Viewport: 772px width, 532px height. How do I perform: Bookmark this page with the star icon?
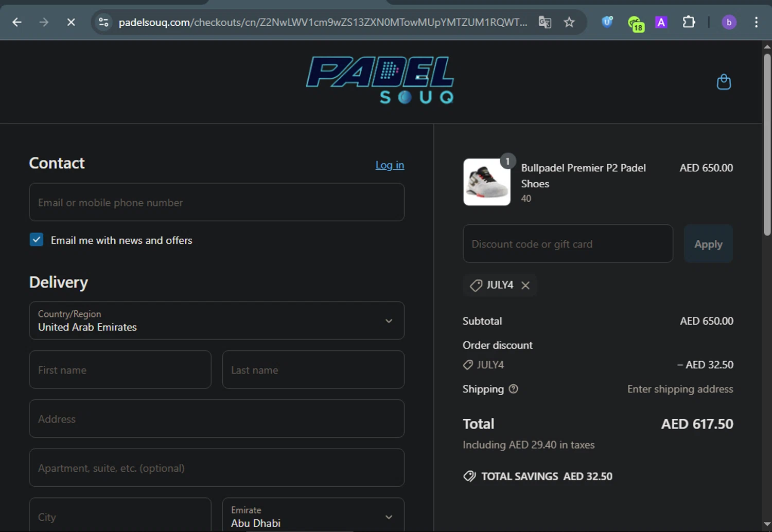[569, 22]
